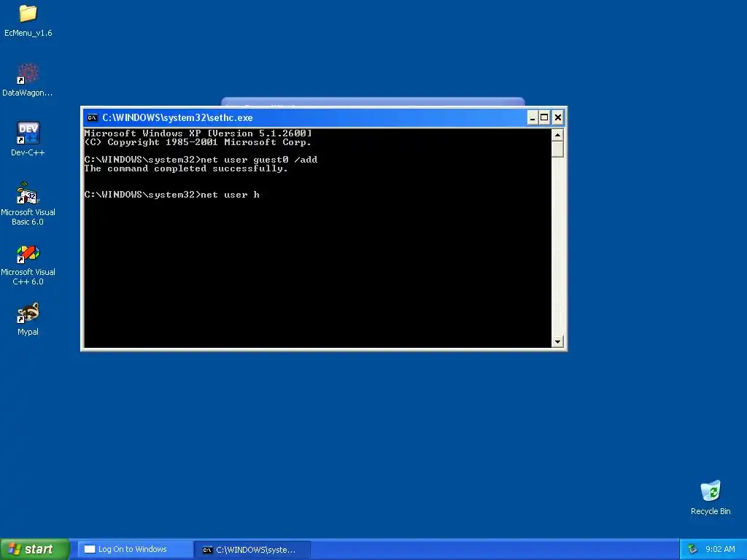Screen dimensions: 747x560
Task: Click 'The command completed successfully.' text
Action: click(186, 168)
